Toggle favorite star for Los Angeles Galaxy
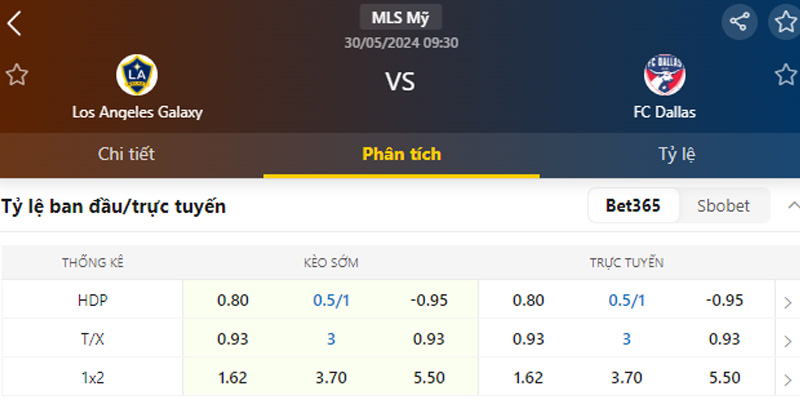 16,74
